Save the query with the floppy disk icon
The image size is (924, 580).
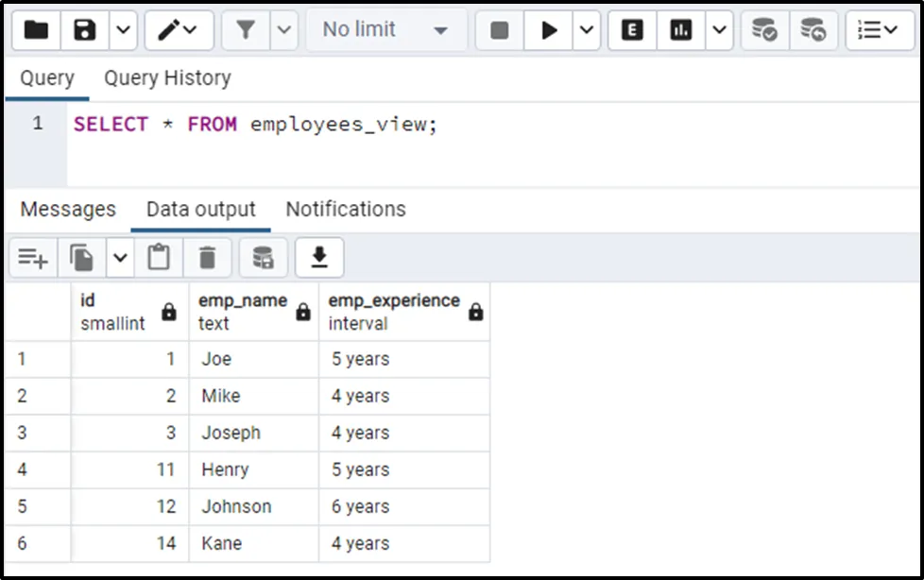pos(85,30)
